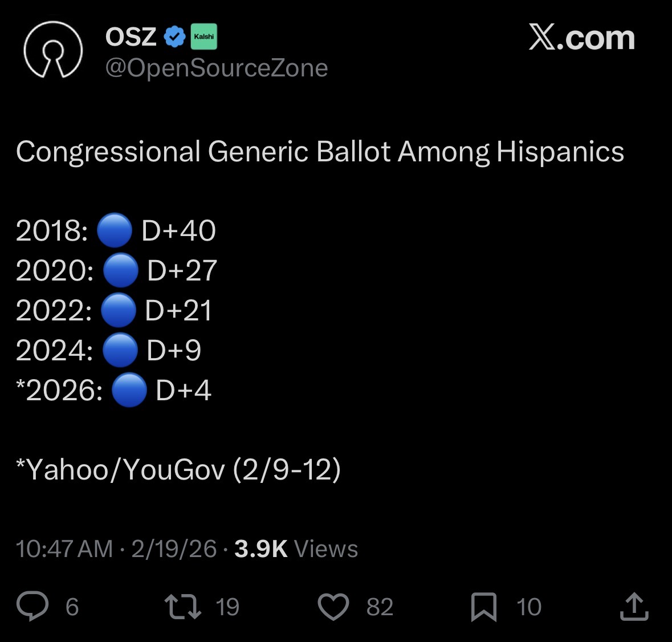Open the OSZ profile avatar
The width and height of the screenshot is (672, 642).
coord(53,50)
